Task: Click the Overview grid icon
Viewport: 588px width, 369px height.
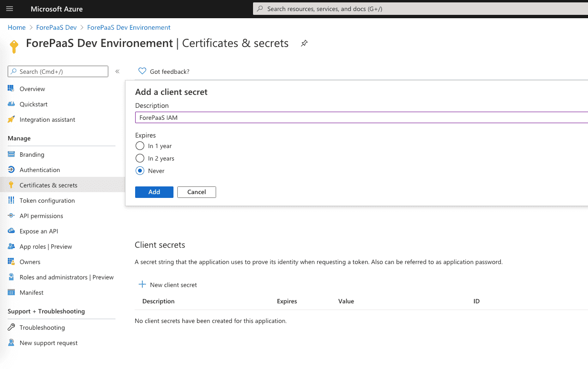Action: [11, 89]
